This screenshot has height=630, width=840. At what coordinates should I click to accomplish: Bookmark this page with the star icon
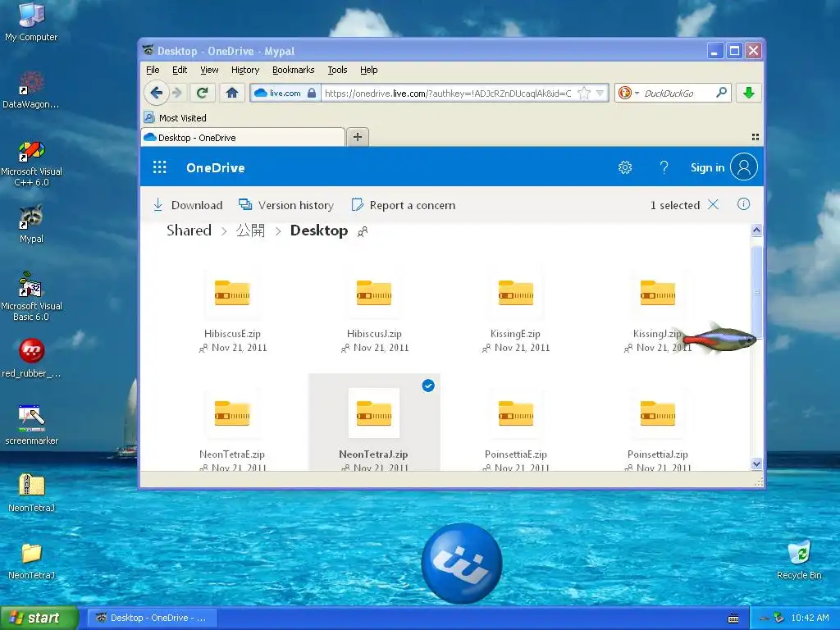click(584, 94)
